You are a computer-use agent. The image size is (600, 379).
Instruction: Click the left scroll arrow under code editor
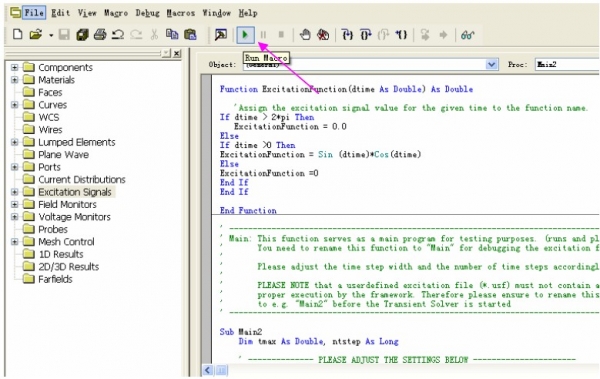pyautogui.click(x=207, y=370)
